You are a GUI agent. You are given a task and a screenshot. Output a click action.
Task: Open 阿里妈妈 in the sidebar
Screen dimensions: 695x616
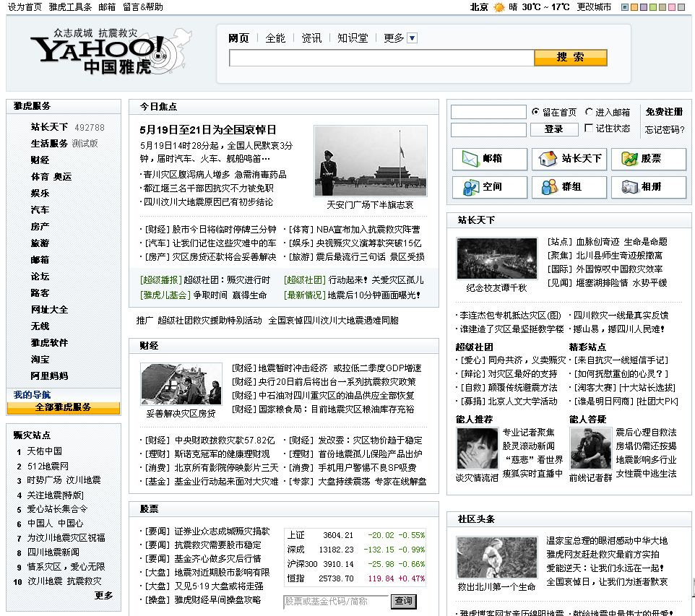[49, 376]
